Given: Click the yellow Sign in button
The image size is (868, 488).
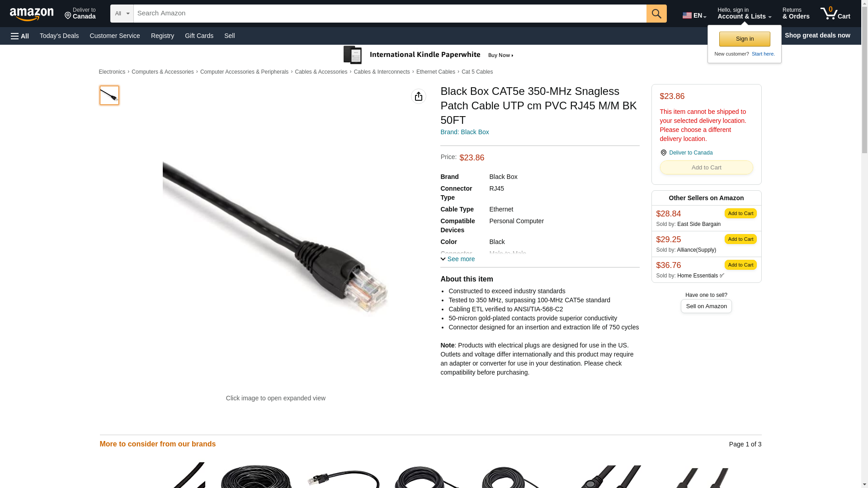Looking at the screenshot, I should tap(745, 39).
